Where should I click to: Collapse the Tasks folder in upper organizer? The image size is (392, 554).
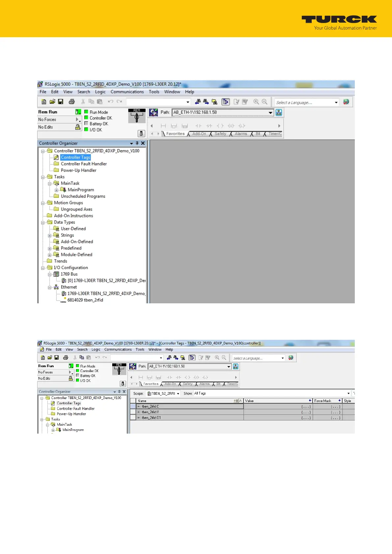(x=43, y=177)
